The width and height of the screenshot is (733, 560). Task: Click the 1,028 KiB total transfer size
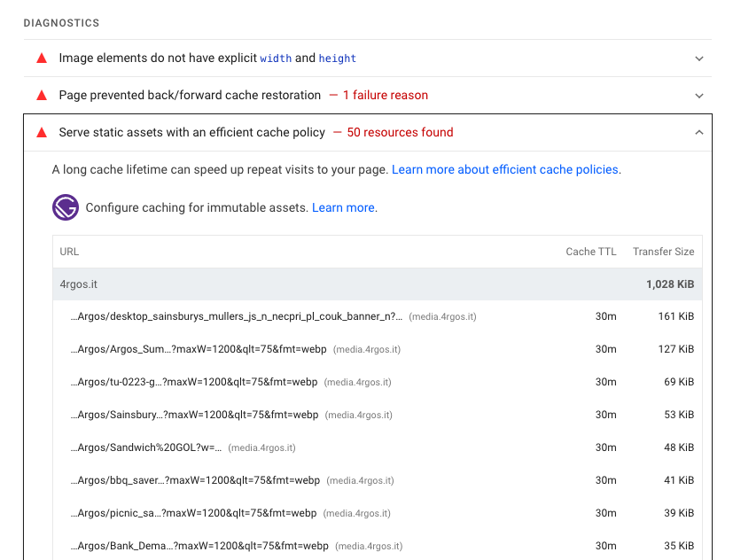670,284
